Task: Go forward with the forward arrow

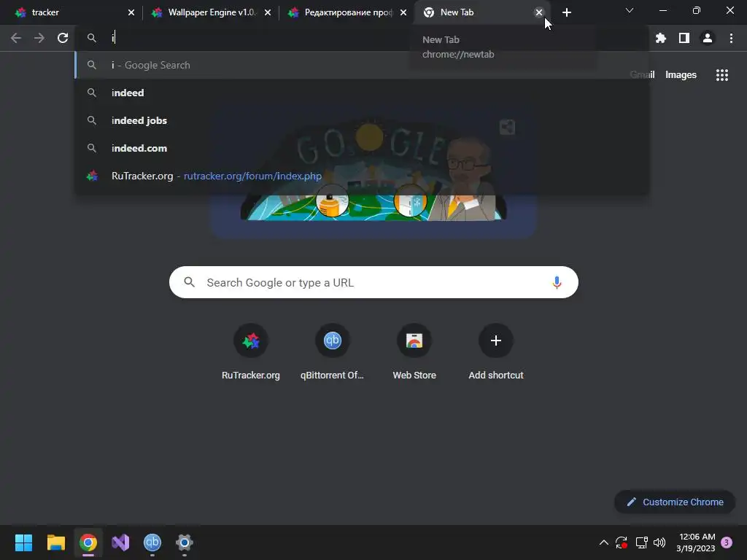Action: 39,38
